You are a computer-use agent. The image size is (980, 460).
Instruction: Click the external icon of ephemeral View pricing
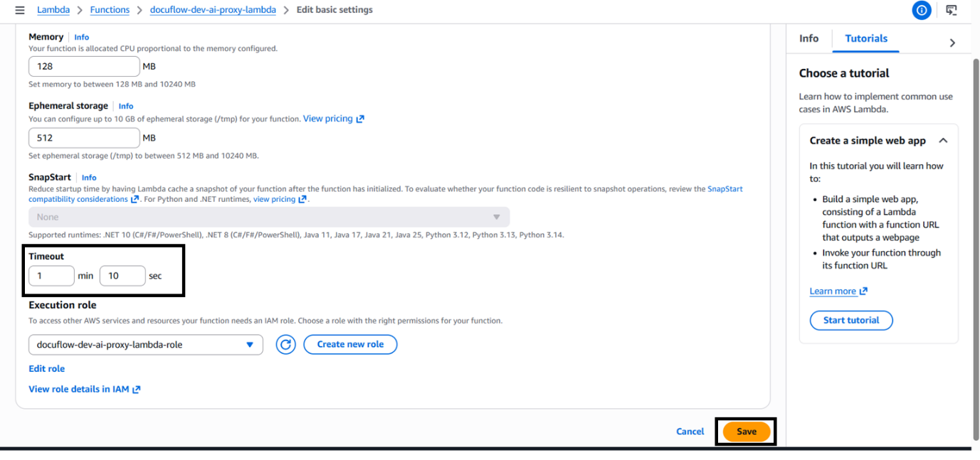click(x=360, y=119)
